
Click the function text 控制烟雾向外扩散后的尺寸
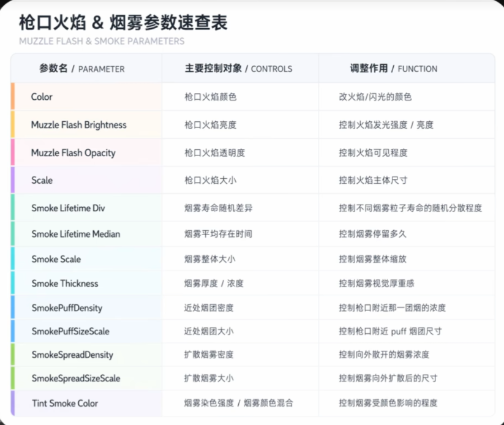tap(388, 378)
